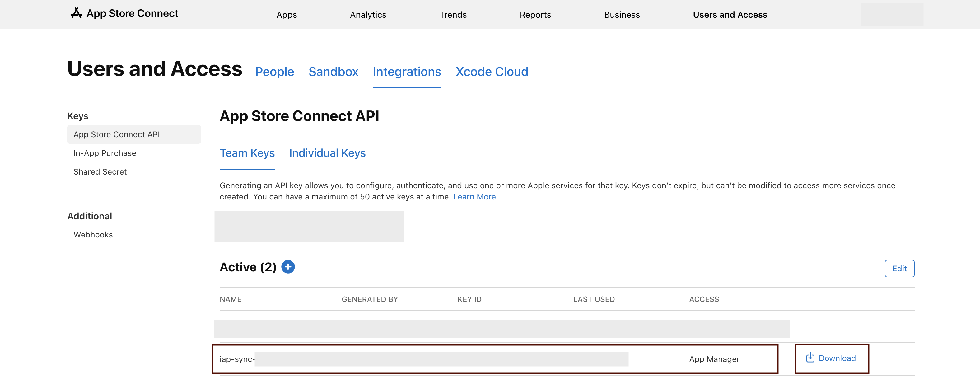Click the Learn More link
Image resolution: width=980 pixels, height=379 pixels.
click(x=474, y=197)
